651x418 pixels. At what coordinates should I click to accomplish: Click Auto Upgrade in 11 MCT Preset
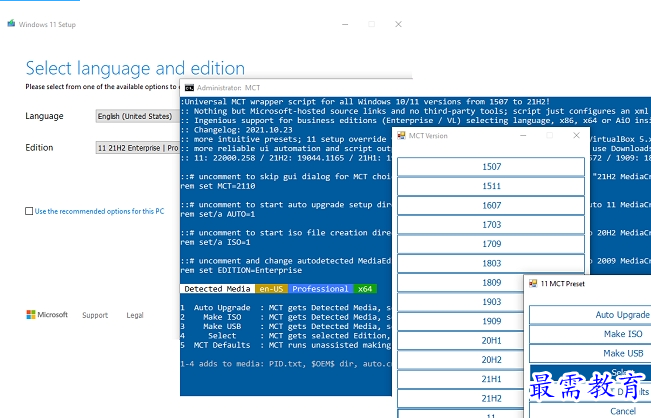[x=590, y=315]
